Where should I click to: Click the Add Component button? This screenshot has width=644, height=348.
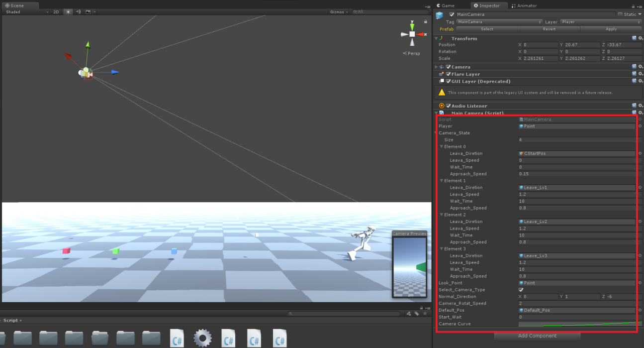(537, 336)
